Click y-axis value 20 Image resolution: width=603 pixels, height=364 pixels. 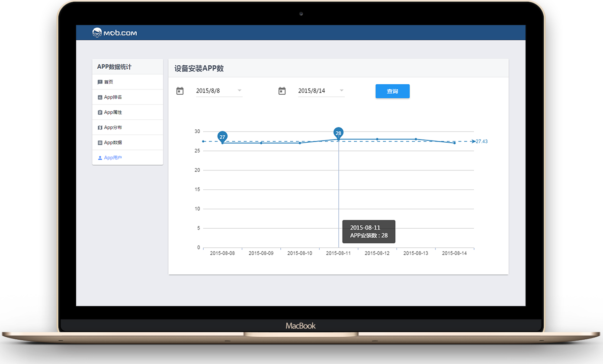coord(197,170)
